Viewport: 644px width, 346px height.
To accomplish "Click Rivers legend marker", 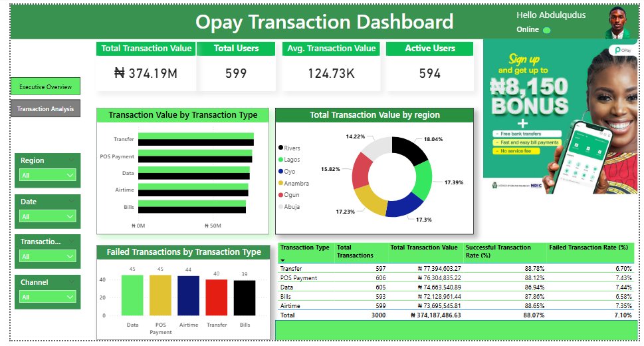I will pos(281,148).
